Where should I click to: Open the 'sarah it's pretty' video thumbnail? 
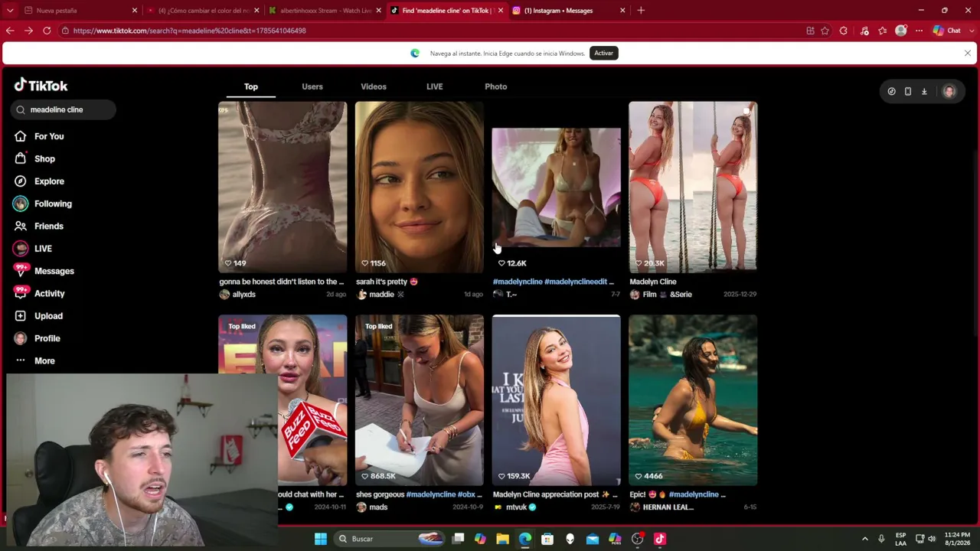[420, 187]
